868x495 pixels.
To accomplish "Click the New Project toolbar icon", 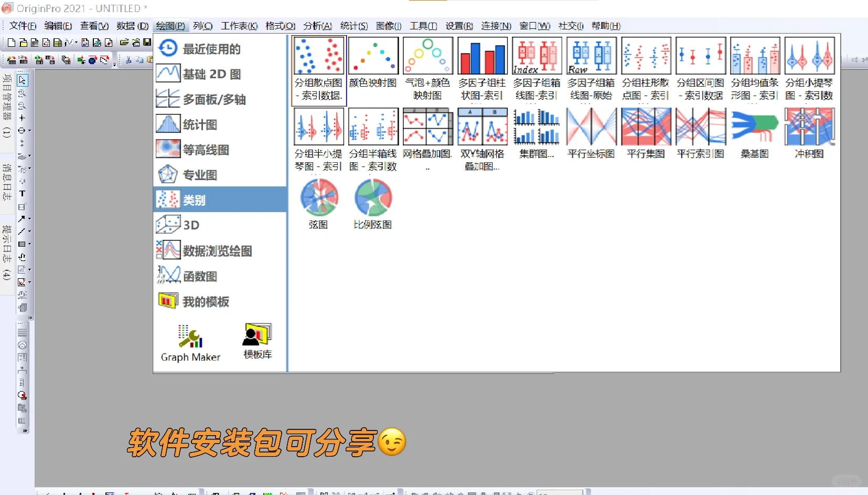I will click(x=12, y=43).
